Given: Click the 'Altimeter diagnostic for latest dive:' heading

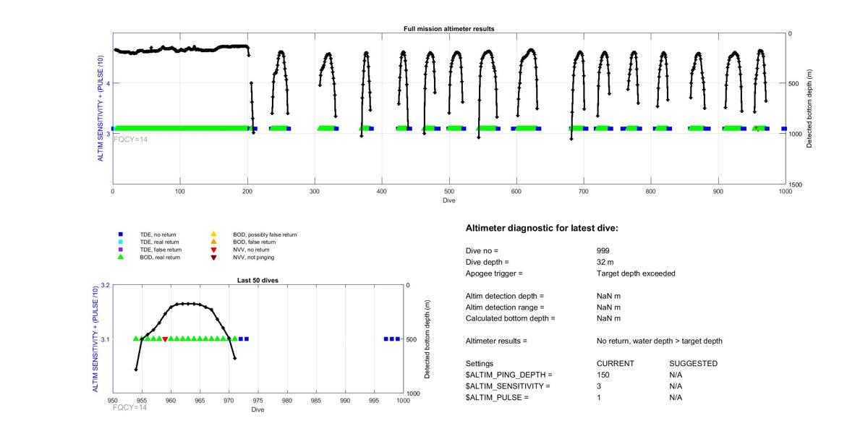Looking at the screenshot, I should pos(542,229).
